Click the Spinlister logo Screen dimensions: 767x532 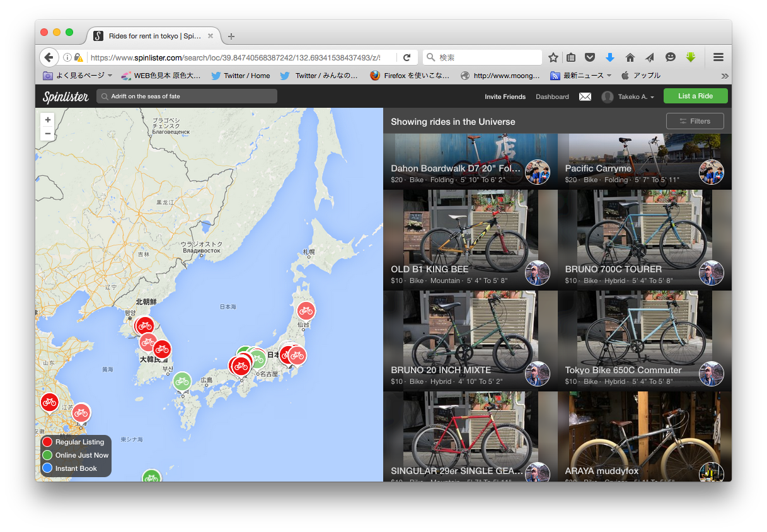64,96
